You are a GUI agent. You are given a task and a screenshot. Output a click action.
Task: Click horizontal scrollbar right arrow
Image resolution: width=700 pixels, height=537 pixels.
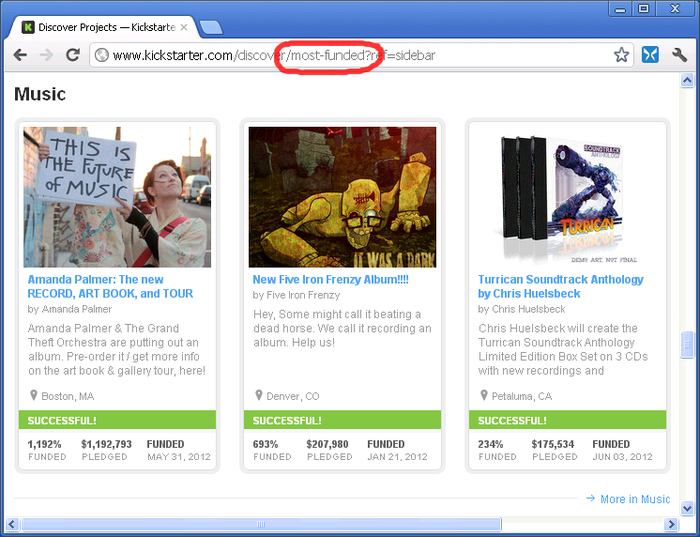click(x=671, y=524)
